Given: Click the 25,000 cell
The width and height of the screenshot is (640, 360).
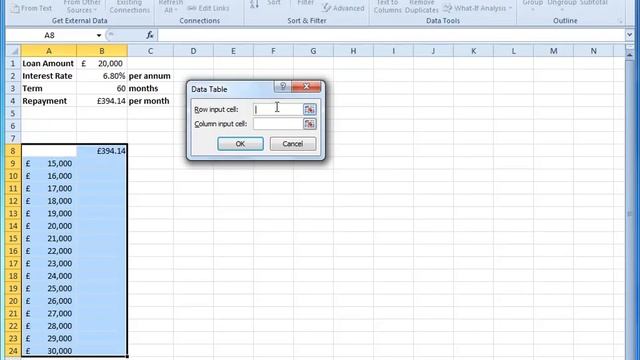Looking at the screenshot, I should click(49, 289).
